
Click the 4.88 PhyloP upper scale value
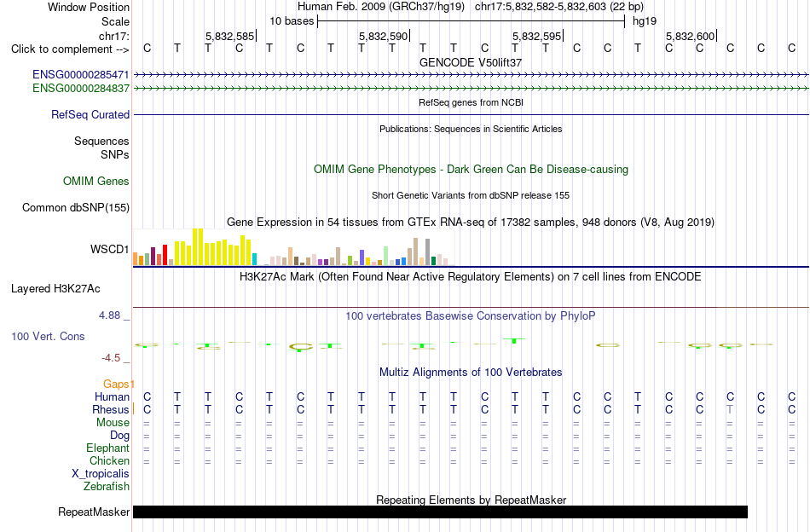click(x=109, y=315)
